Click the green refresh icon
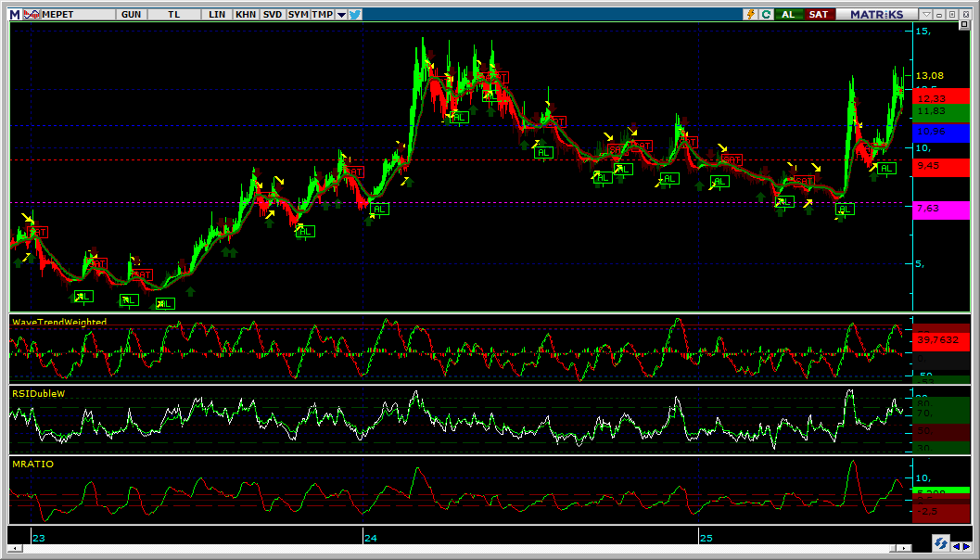The image size is (980, 560). pos(766,14)
